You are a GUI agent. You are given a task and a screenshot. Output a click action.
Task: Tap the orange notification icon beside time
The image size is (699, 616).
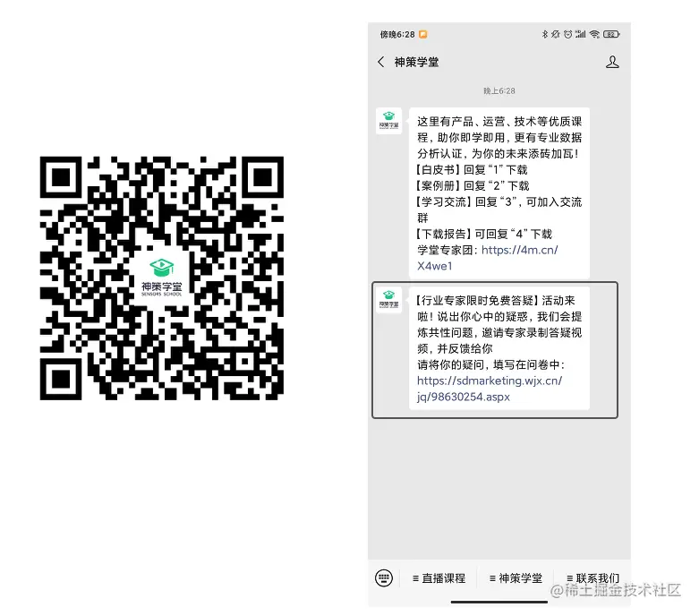(x=422, y=34)
